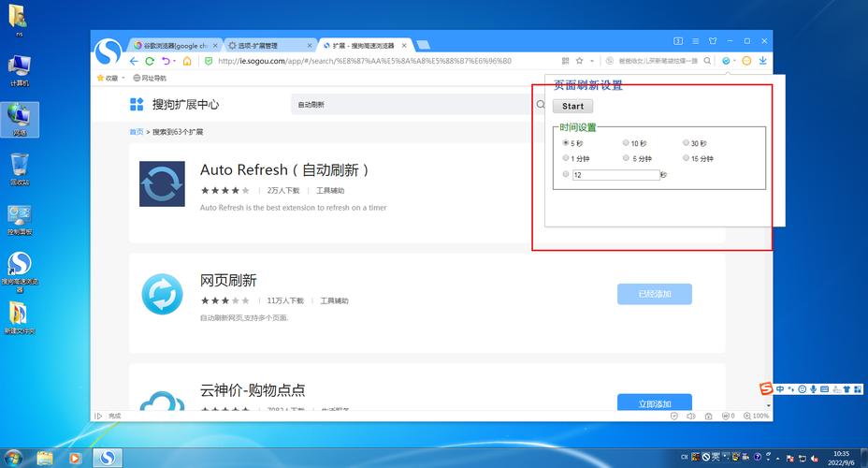Click the yellow smiley extension icon
Image resolution: width=868 pixels, height=468 pixels.
(746, 61)
